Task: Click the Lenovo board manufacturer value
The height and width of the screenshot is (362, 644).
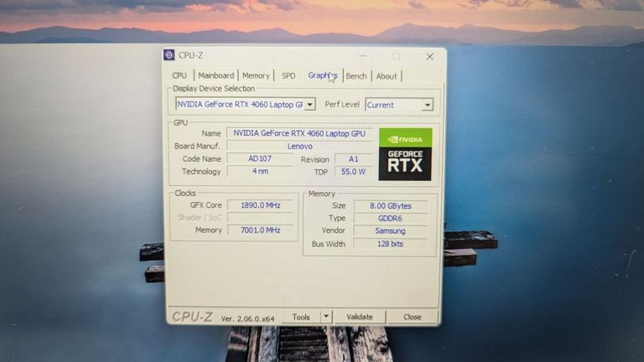Action: click(300, 146)
